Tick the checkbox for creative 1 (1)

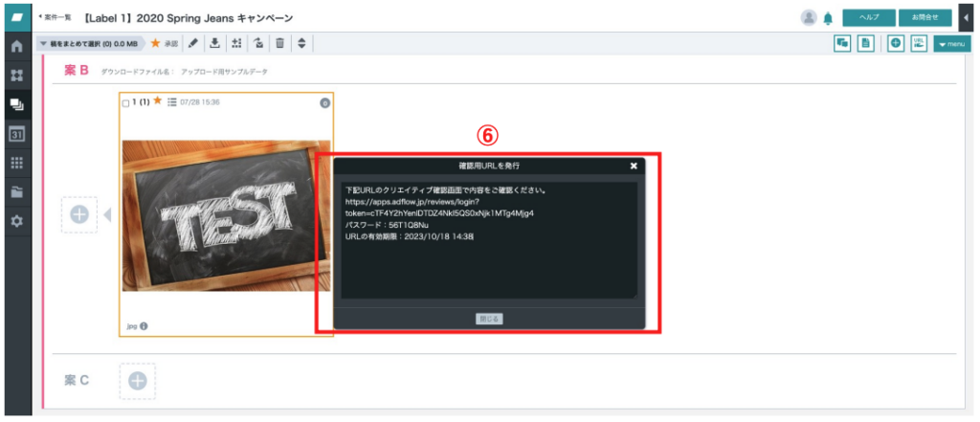(x=125, y=103)
